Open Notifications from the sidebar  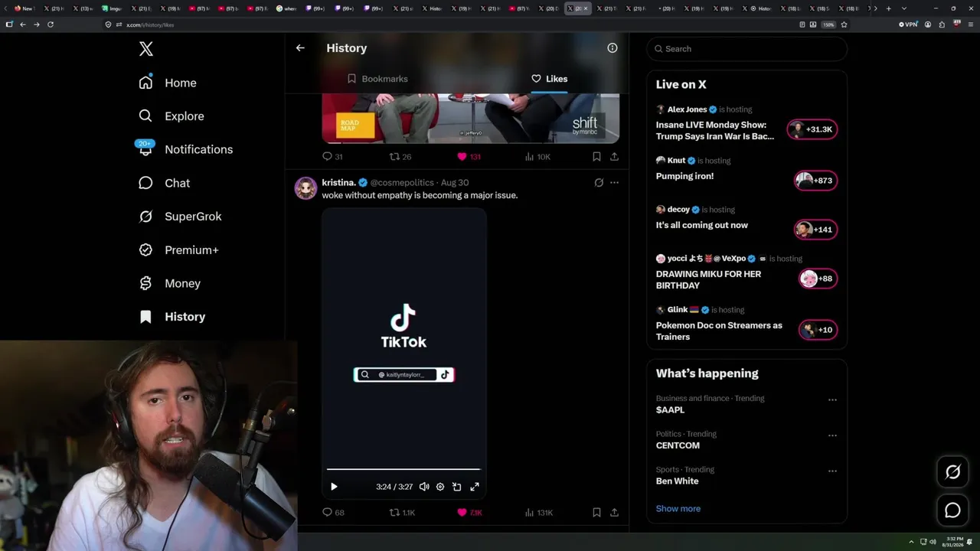click(x=185, y=149)
